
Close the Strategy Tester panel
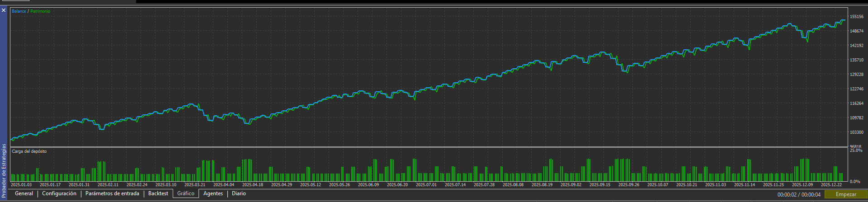(4, 10)
